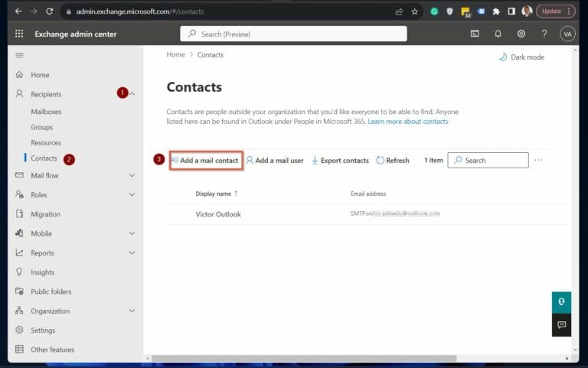Viewport: 588px width, 368px height.
Task: Open the shield extension icon
Action: click(449, 11)
